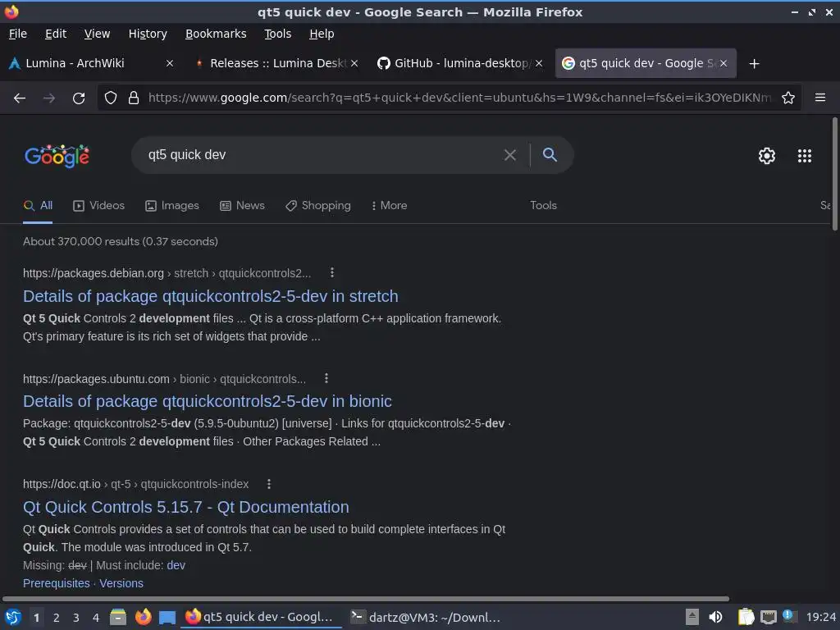Click into the Google search text field

(322, 155)
